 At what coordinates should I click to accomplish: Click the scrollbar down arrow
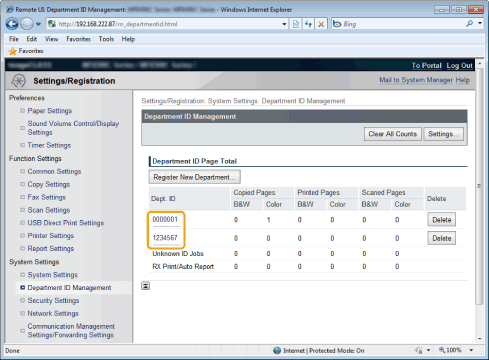point(480,339)
